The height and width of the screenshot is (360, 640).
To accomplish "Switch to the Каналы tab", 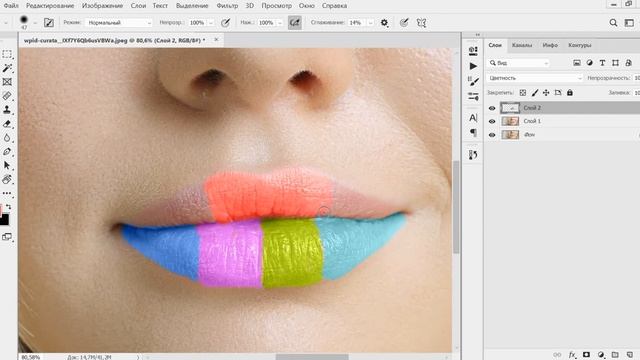I will 522,45.
